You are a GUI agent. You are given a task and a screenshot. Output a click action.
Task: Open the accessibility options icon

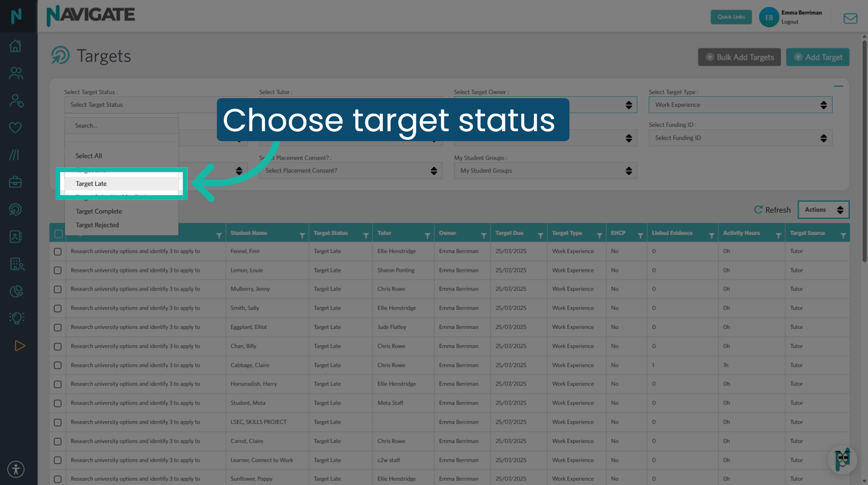[x=16, y=469]
